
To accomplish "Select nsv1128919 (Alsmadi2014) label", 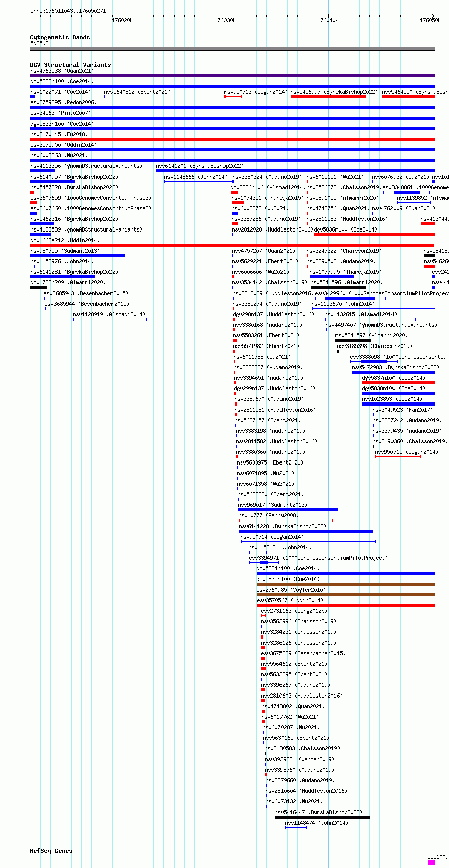I will 109,314.
